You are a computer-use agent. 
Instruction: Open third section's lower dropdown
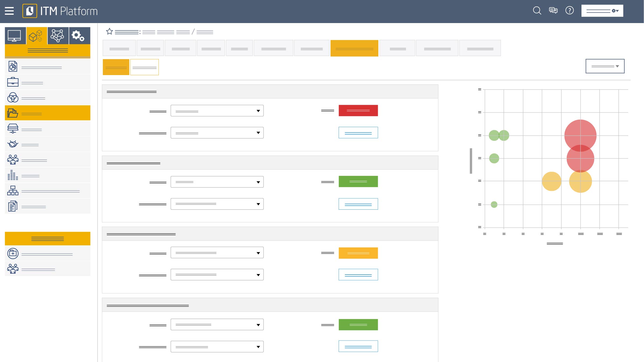[x=217, y=275]
